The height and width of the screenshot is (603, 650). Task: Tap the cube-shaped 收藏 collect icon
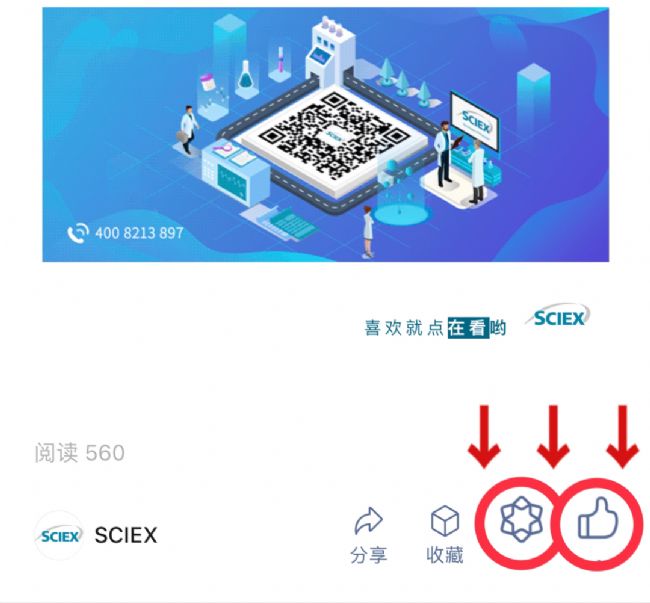(445, 521)
